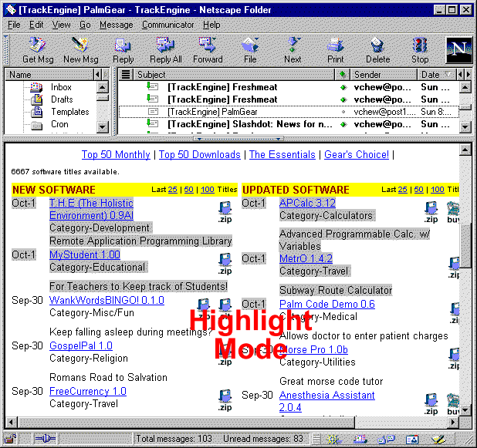Collapse folder pane columns left arrow
This screenshot has width=477, height=448.
click(x=98, y=75)
